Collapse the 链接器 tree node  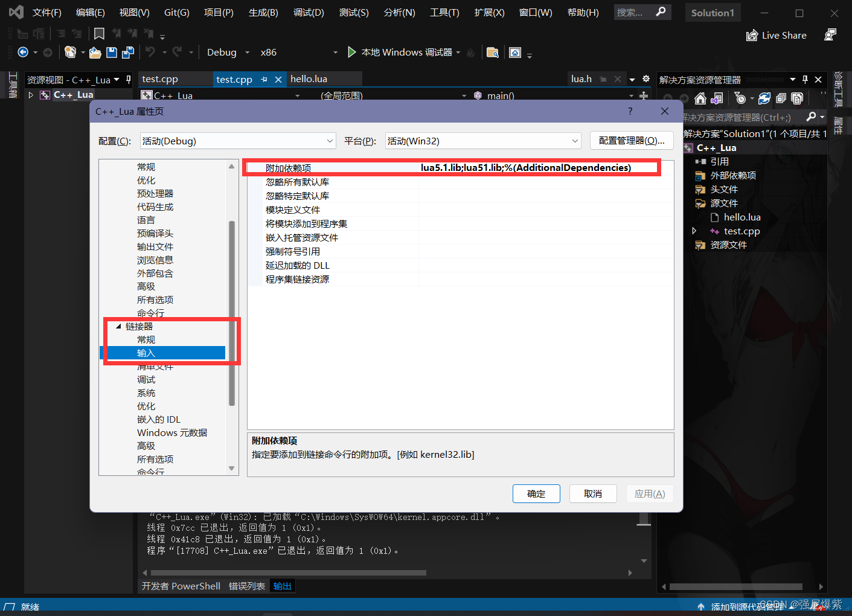click(x=118, y=326)
